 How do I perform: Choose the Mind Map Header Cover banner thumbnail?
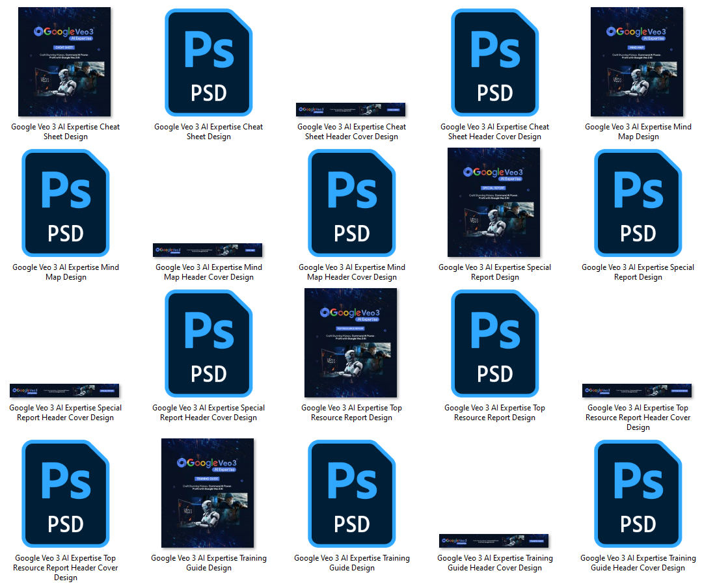coord(208,250)
